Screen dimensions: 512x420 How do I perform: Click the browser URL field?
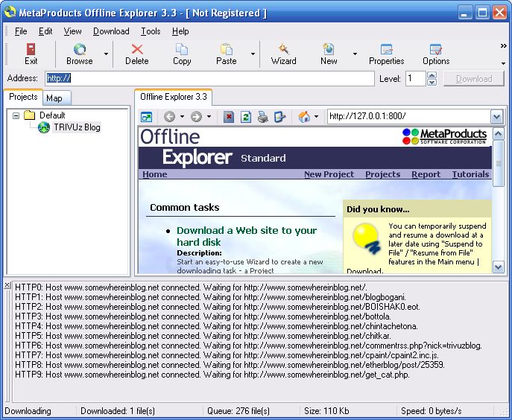pyautogui.click(x=409, y=116)
